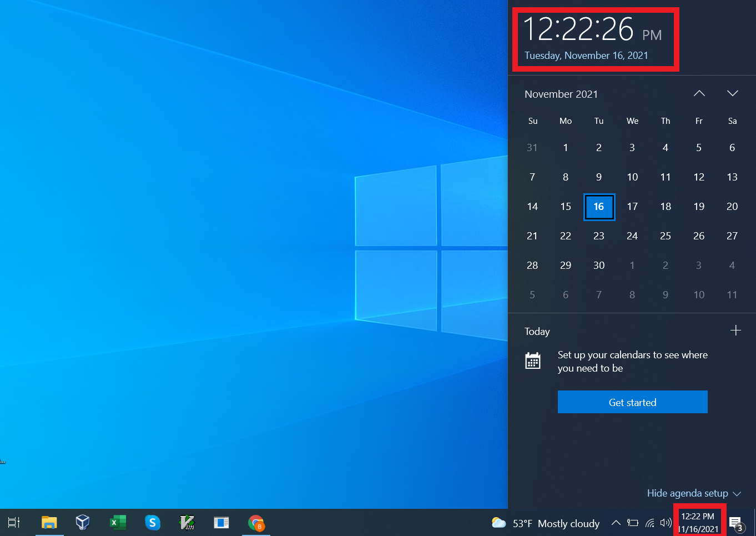Open File Explorer from the taskbar
The width and height of the screenshot is (756, 536).
tap(49, 523)
